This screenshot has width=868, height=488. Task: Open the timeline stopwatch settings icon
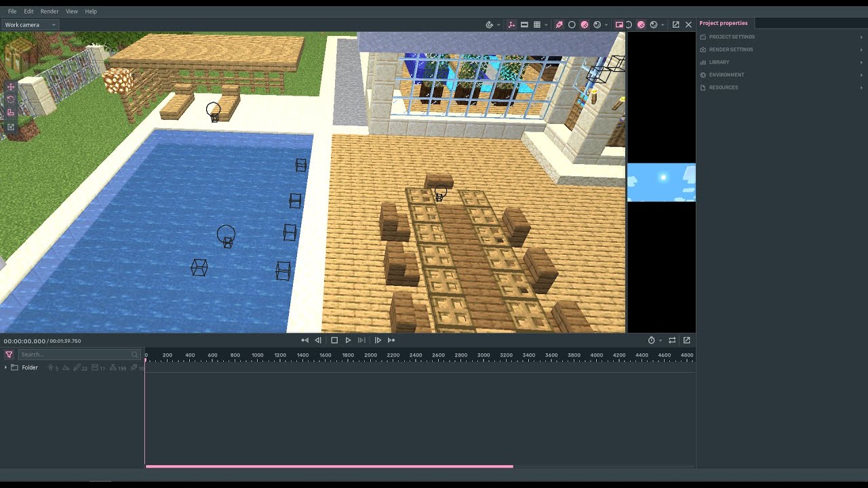(652, 340)
